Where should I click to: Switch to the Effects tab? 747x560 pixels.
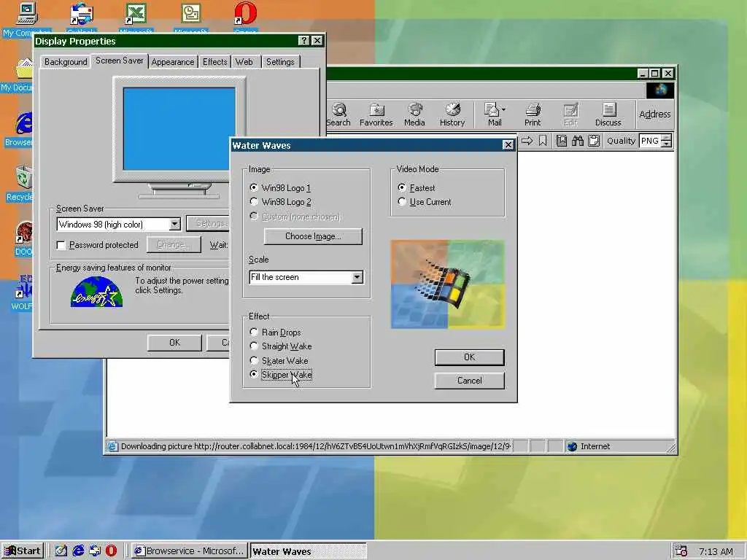click(x=214, y=62)
